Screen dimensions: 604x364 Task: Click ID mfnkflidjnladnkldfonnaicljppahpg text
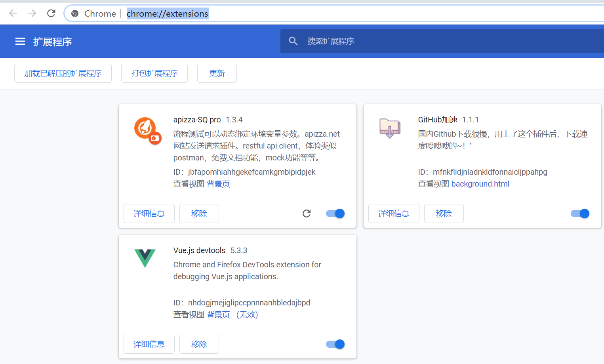[482, 172]
